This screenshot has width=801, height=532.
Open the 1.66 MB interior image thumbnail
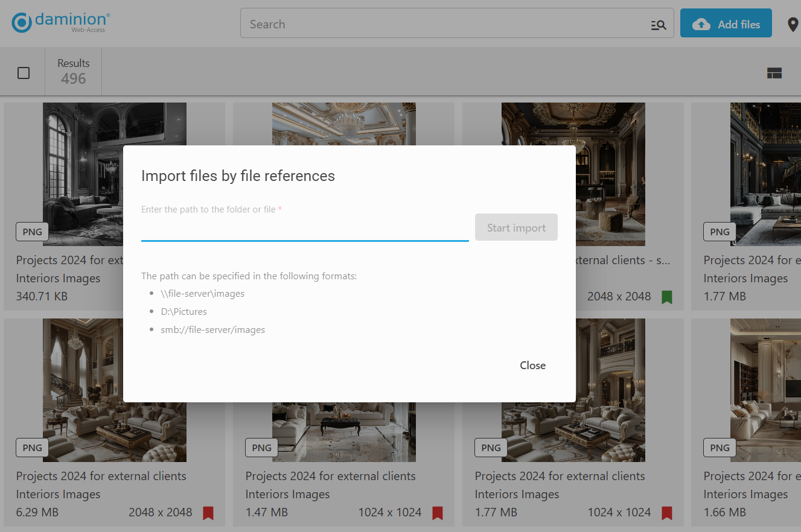coord(765,390)
